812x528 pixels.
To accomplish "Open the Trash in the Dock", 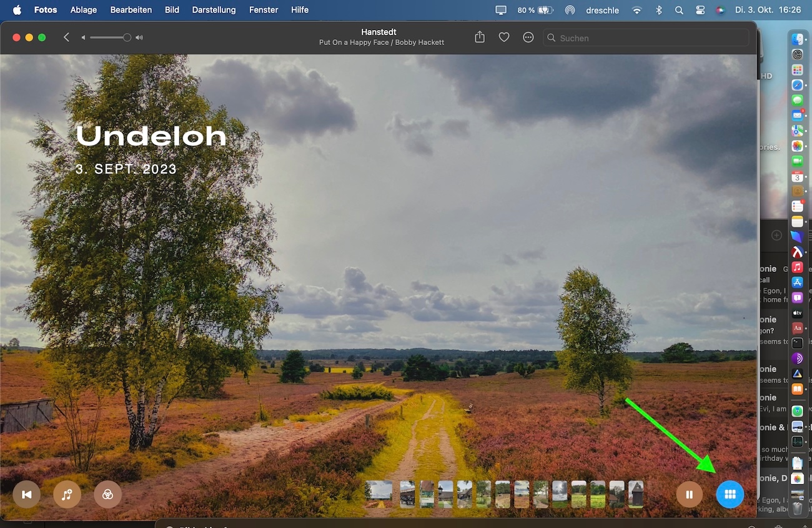I will point(798,509).
